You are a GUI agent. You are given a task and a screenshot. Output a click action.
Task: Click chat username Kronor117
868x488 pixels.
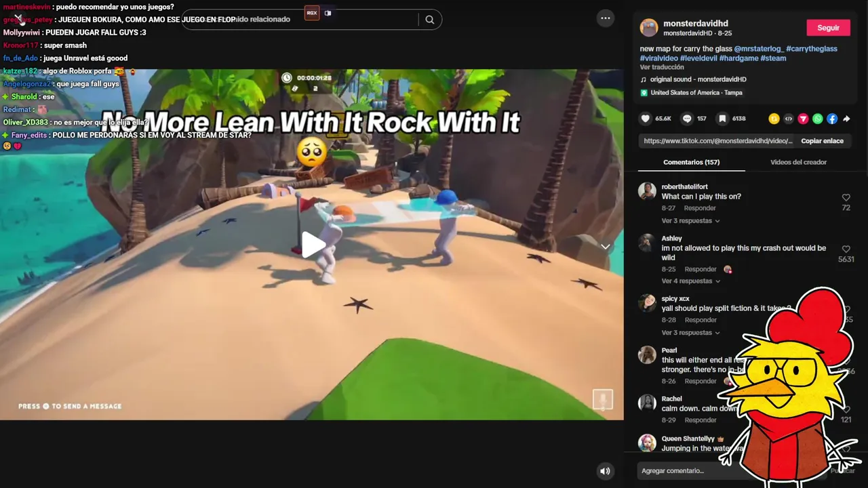tap(21, 45)
